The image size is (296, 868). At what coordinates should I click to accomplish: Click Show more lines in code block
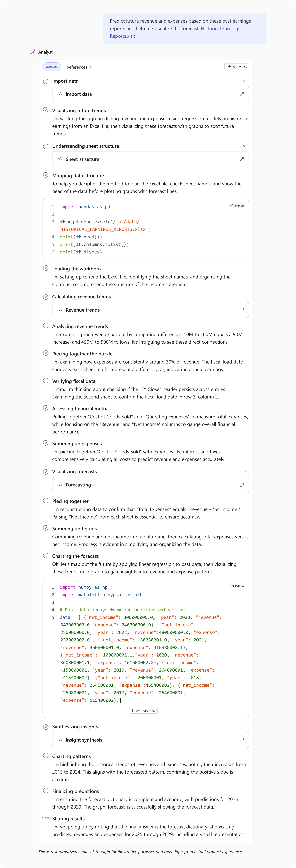point(144,711)
